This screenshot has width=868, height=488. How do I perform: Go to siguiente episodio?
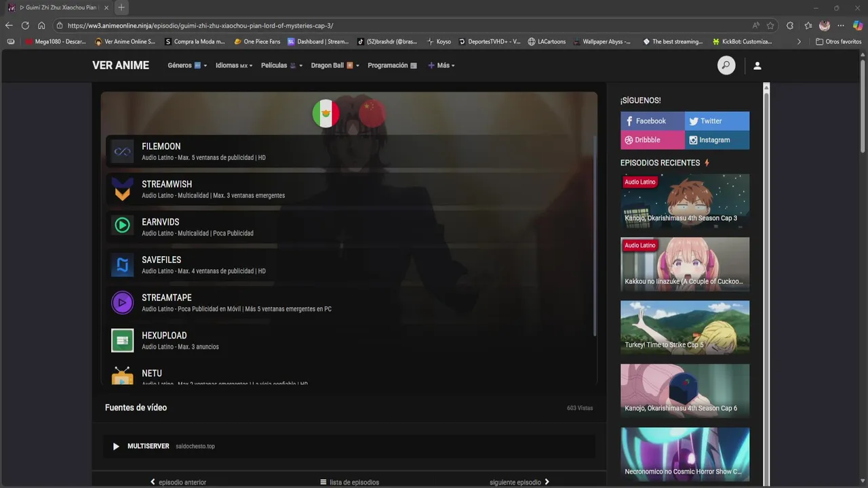pos(519,482)
